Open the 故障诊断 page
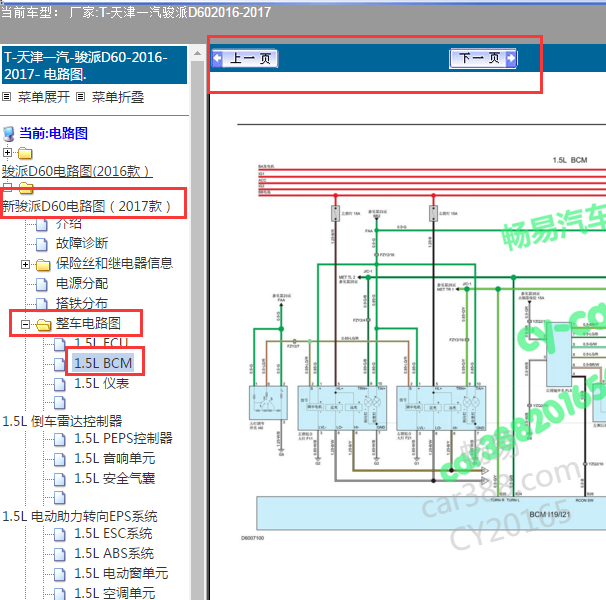 click(82, 243)
